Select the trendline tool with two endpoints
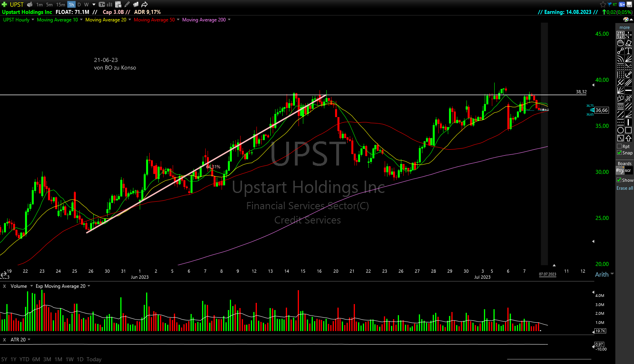Screen dimensions: 634x364 point(621,51)
